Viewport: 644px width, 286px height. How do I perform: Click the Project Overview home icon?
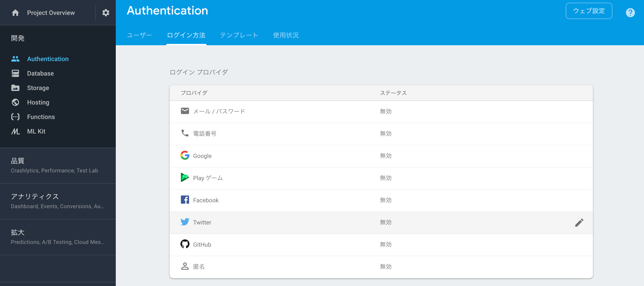pos(15,13)
